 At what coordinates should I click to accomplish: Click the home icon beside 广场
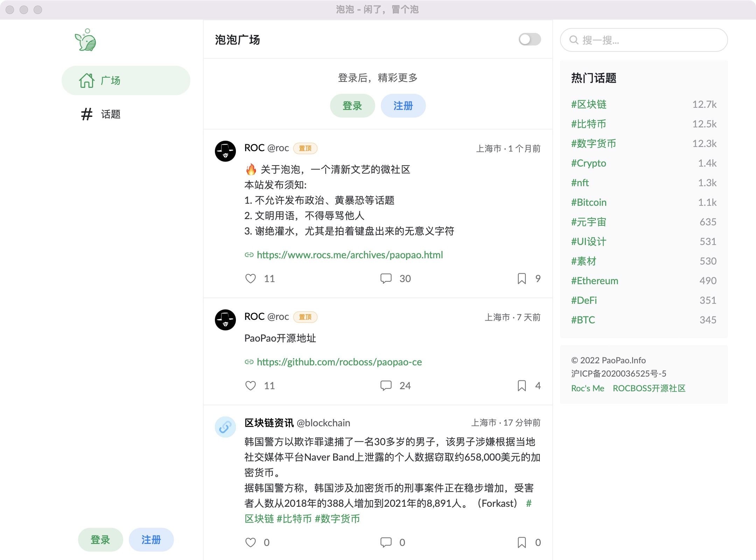[x=87, y=80]
